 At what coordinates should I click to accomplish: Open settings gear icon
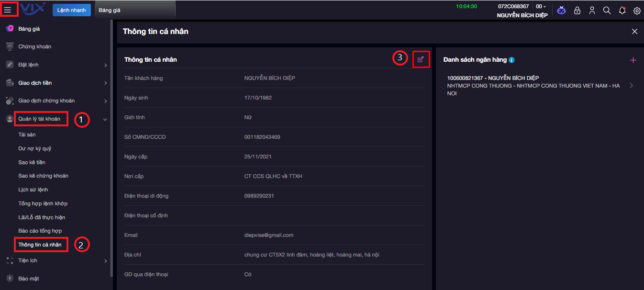[x=637, y=11]
